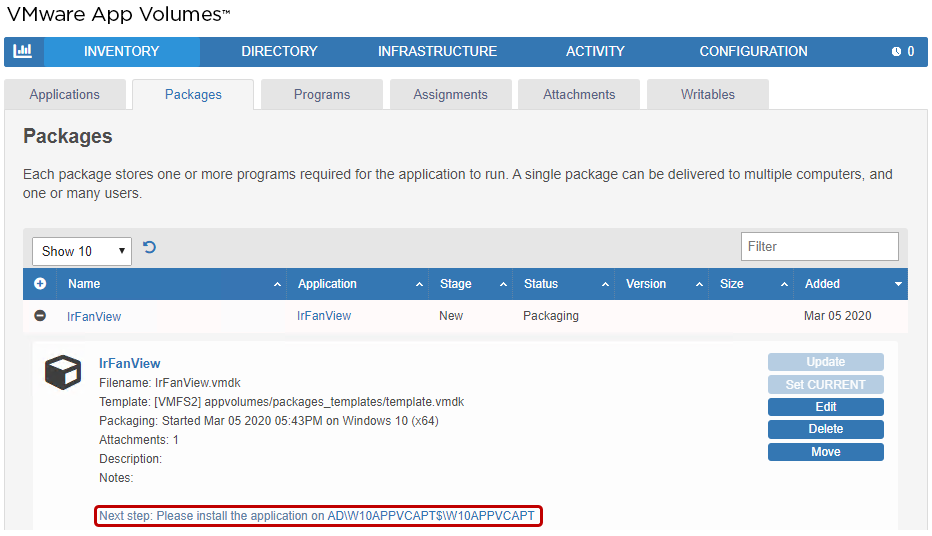Open the IrFanView application link
The width and height of the screenshot is (932, 536).
(324, 316)
